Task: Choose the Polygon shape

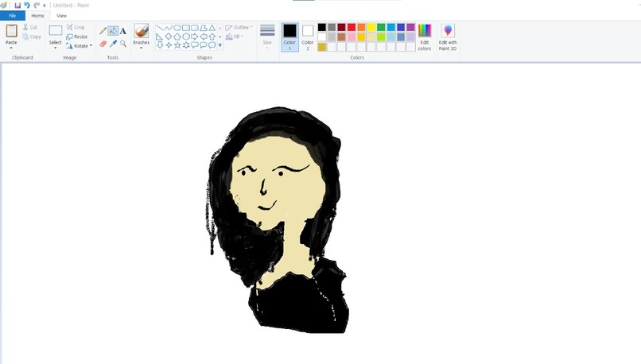Action: click(x=203, y=28)
